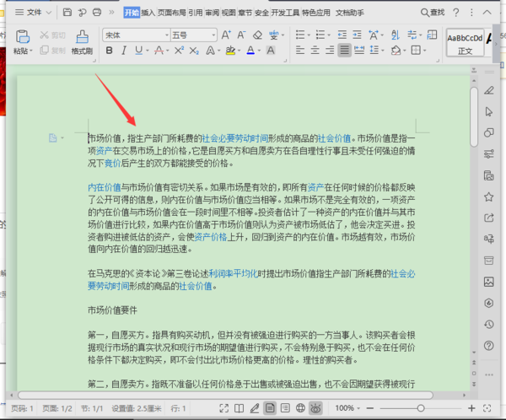Click the subscript X₂ icon
This screenshot has width=506, height=420.
(194, 51)
